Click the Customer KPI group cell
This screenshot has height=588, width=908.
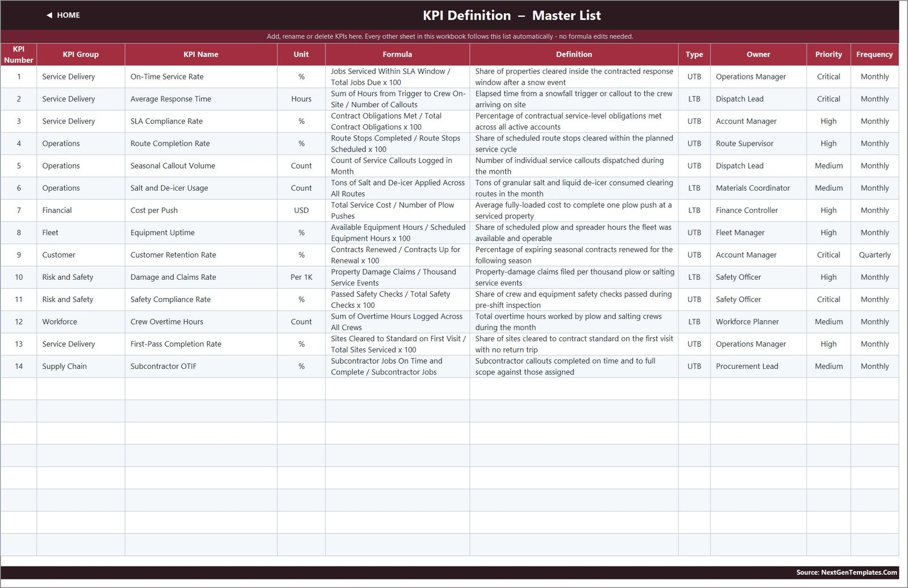click(81, 255)
